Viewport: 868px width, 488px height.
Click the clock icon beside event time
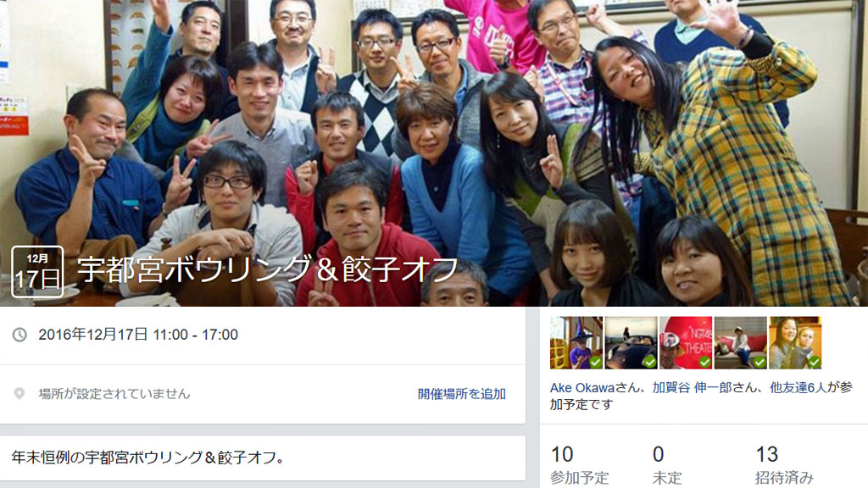[x=19, y=335]
